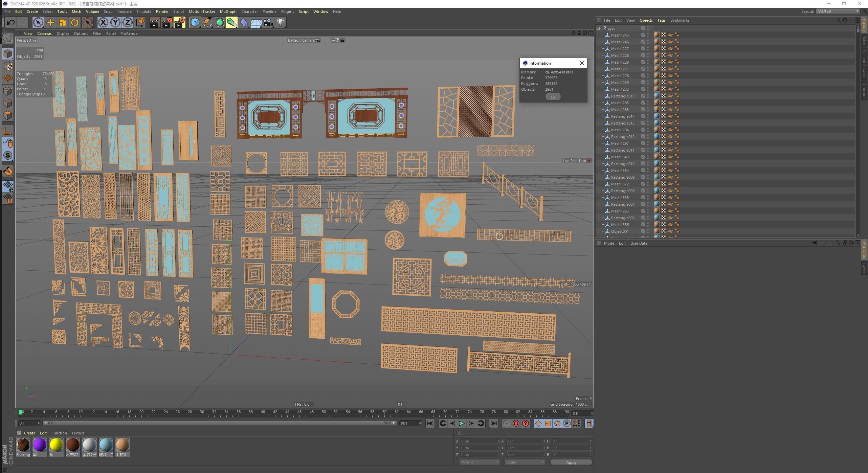
Task: Click the Camera object icon
Action: pos(268,23)
